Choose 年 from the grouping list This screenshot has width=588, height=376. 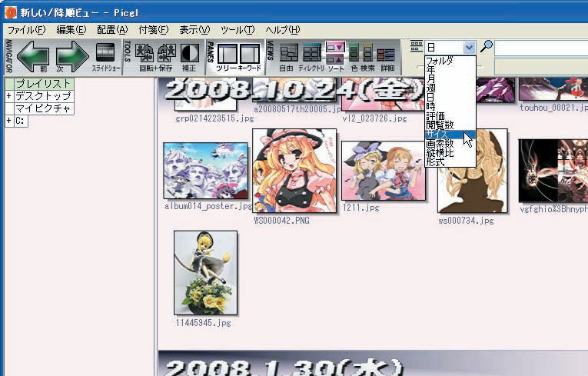click(450, 69)
